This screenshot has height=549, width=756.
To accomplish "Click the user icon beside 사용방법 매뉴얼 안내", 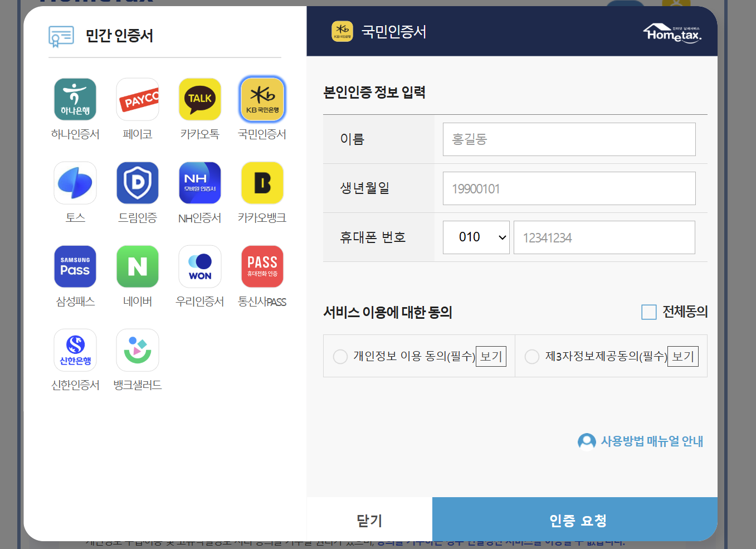I will pos(587,441).
